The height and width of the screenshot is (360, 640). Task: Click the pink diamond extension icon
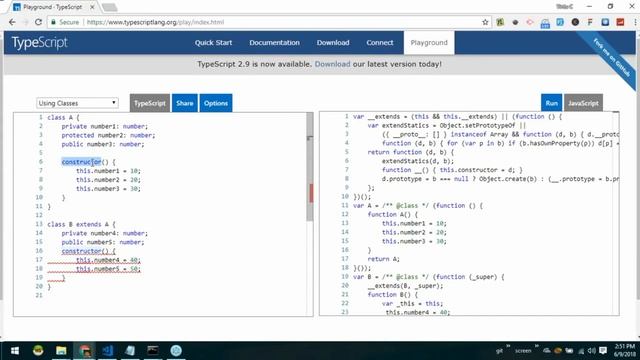click(530, 22)
